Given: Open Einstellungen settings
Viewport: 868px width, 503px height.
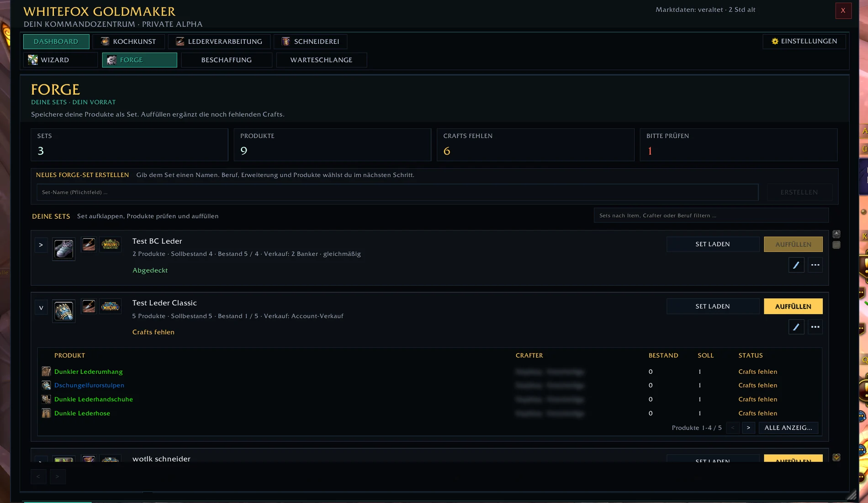Looking at the screenshot, I should click(804, 41).
